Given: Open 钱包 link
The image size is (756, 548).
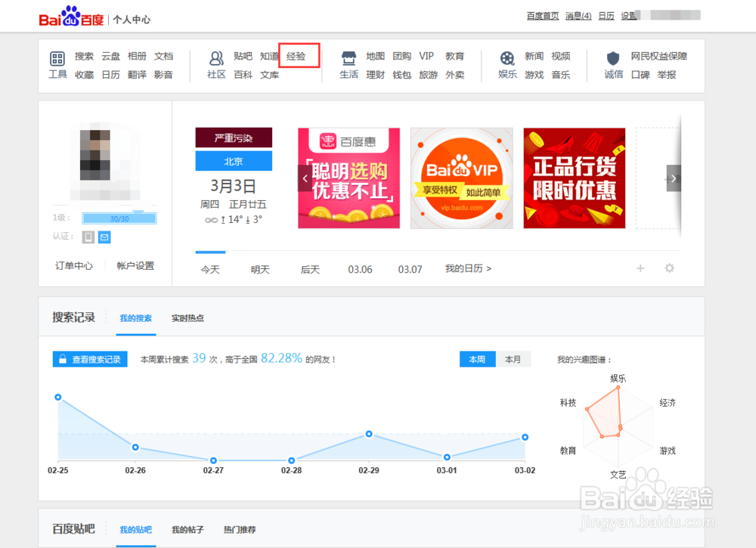Looking at the screenshot, I should tap(401, 75).
